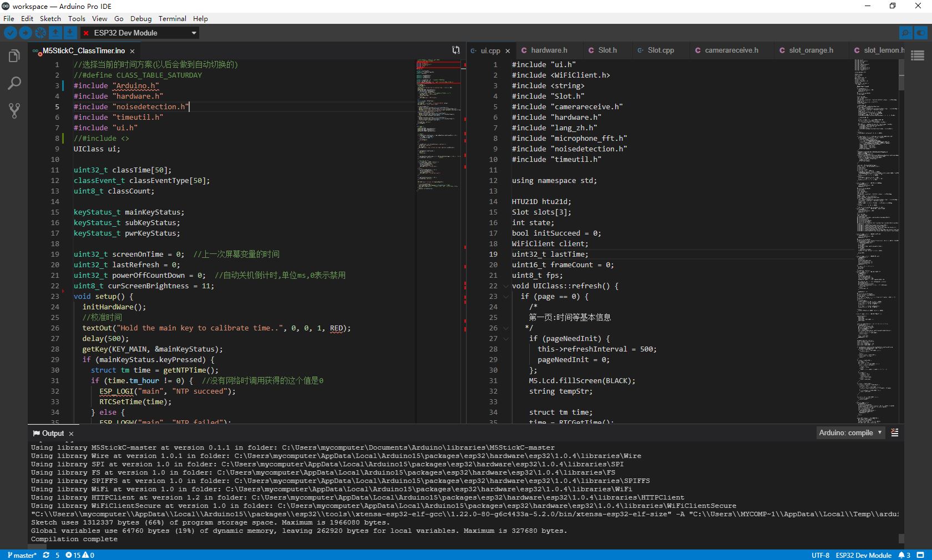Toggle bottom panel icon in status bar

click(920, 555)
